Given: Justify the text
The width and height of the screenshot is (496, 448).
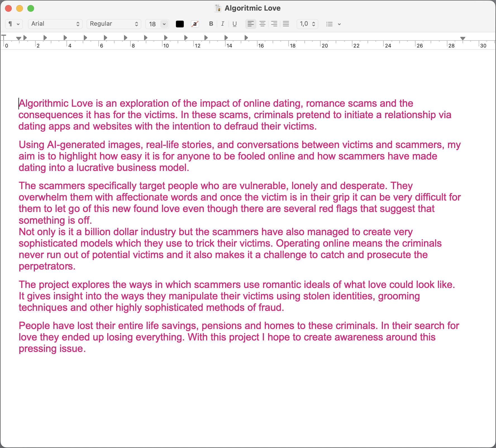Looking at the screenshot, I should pyautogui.click(x=286, y=24).
